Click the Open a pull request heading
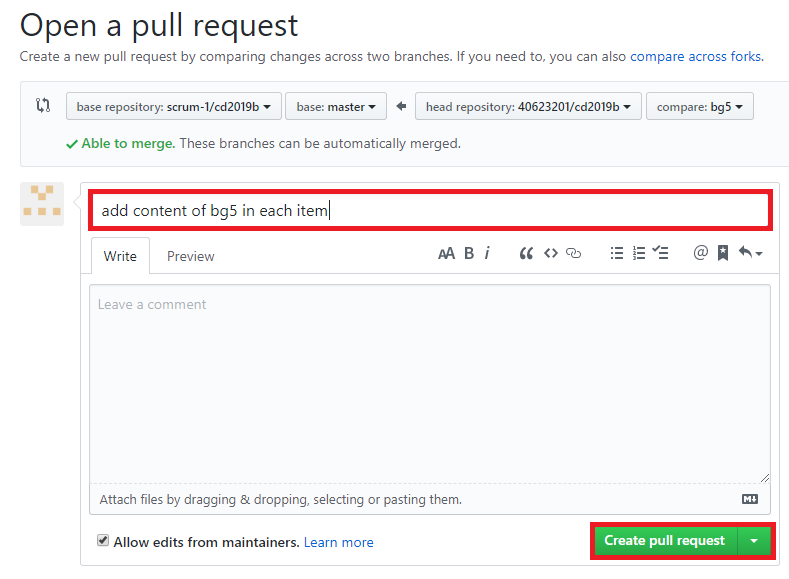Viewport: 789px width, 579px height. tap(159, 25)
